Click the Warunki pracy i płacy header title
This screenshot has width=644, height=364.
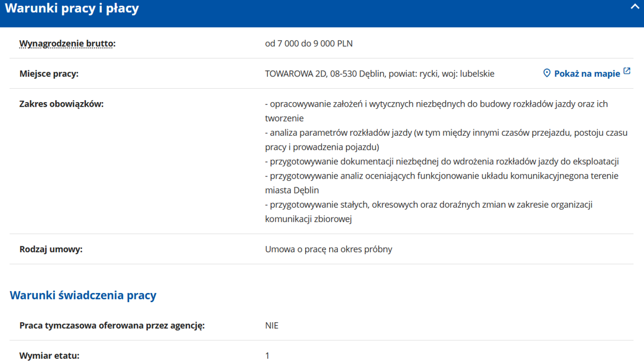pos(72,9)
